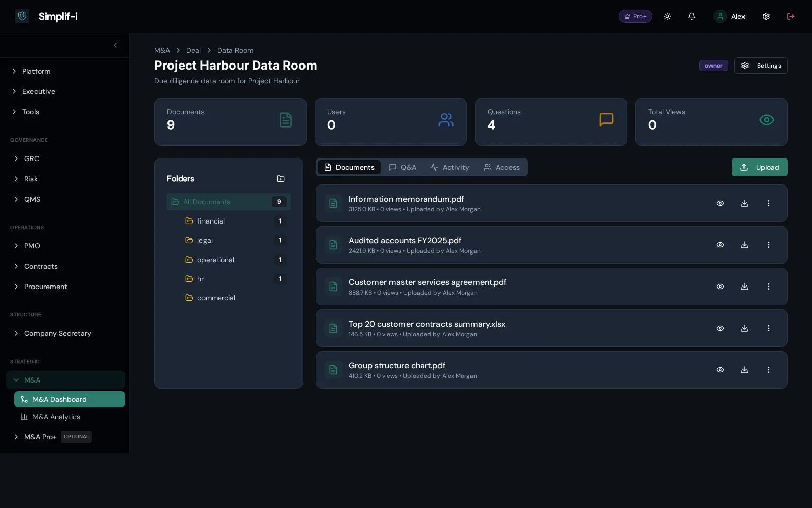Switch to the Q&A tab
The width and height of the screenshot is (812, 508).
[x=402, y=167]
